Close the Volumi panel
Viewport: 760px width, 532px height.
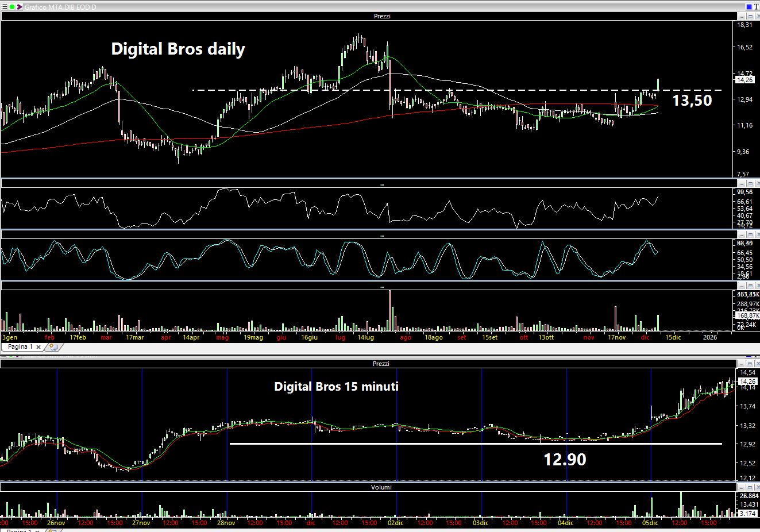(757, 487)
